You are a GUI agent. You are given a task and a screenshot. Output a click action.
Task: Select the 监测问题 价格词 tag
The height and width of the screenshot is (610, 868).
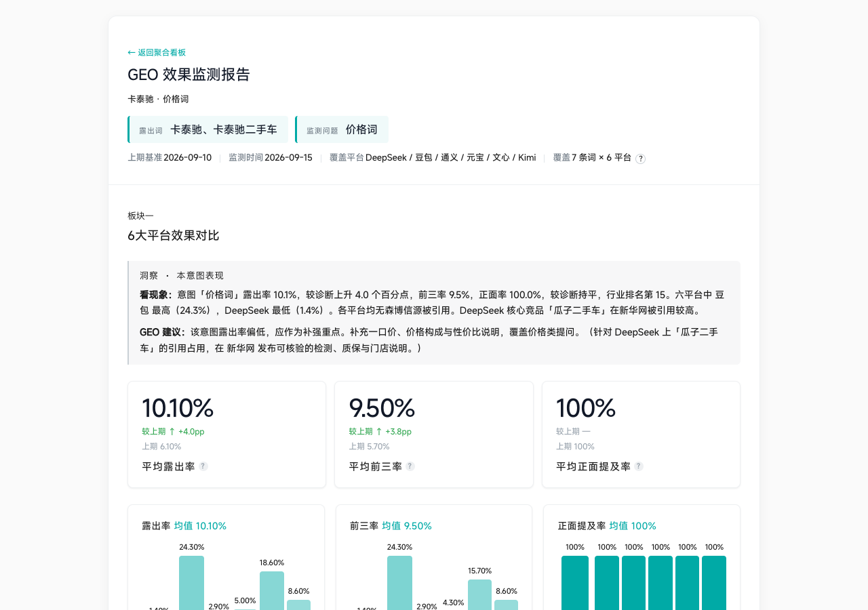pos(342,129)
